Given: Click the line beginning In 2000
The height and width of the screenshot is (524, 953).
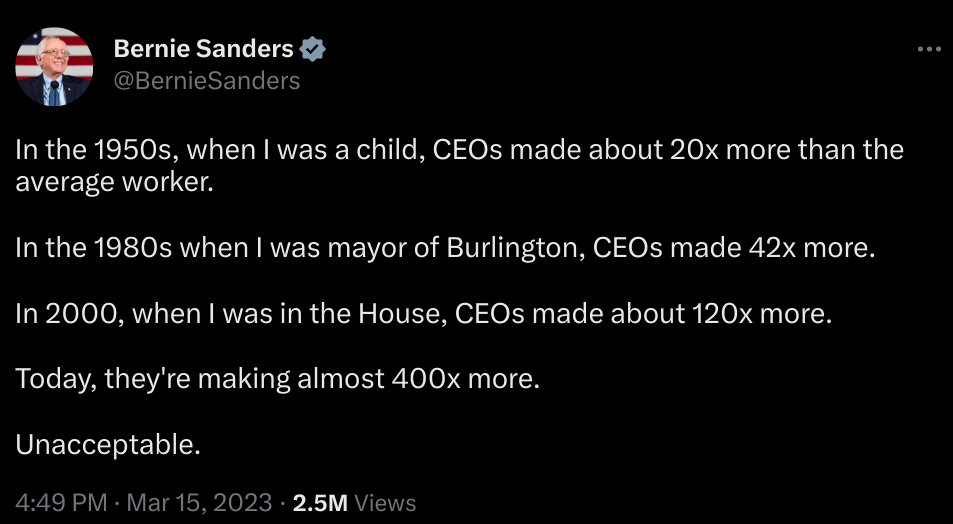Looking at the screenshot, I should (x=423, y=314).
